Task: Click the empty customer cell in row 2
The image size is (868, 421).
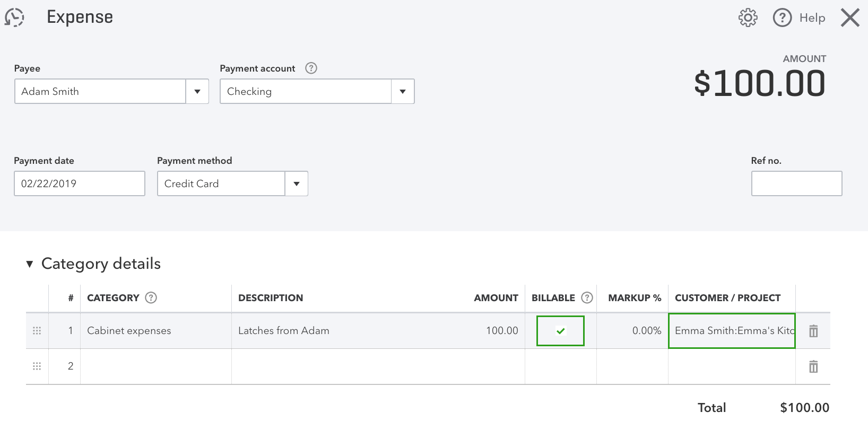Action: pyautogui.click(x=732, y=366)
